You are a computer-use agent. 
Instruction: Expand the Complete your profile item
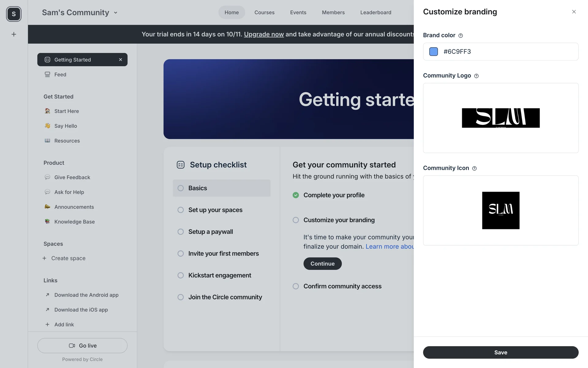click(x=334, y=195)
